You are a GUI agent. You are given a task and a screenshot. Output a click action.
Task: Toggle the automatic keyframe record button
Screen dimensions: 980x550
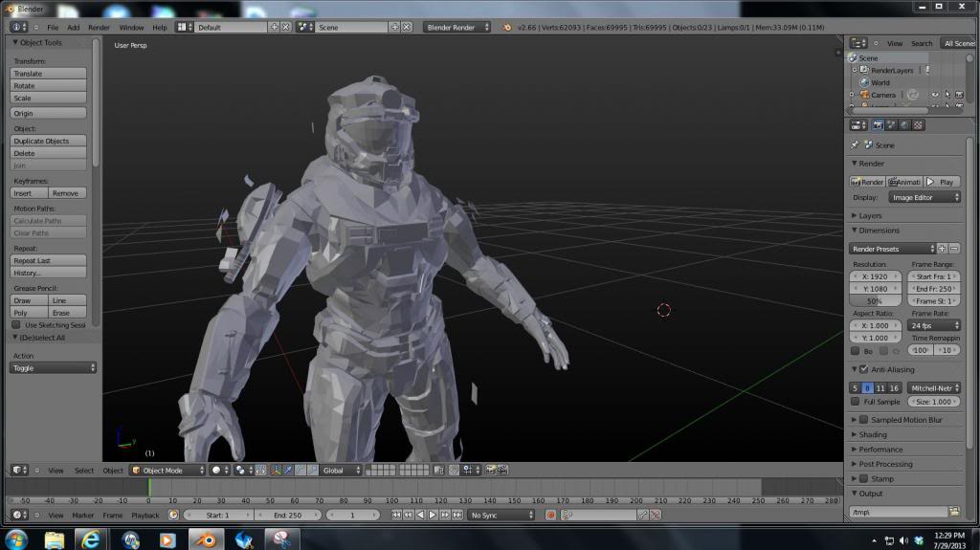click(550, 515)
